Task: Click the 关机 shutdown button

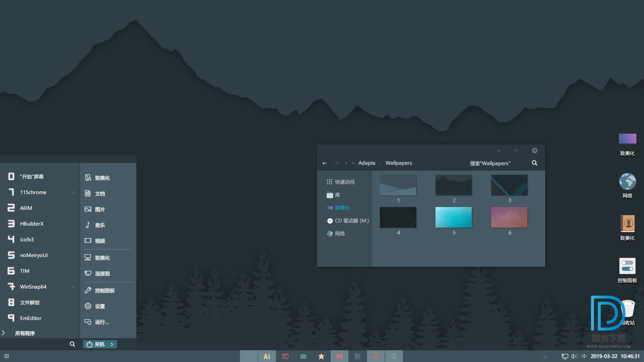Action: [x=96, y=344]
